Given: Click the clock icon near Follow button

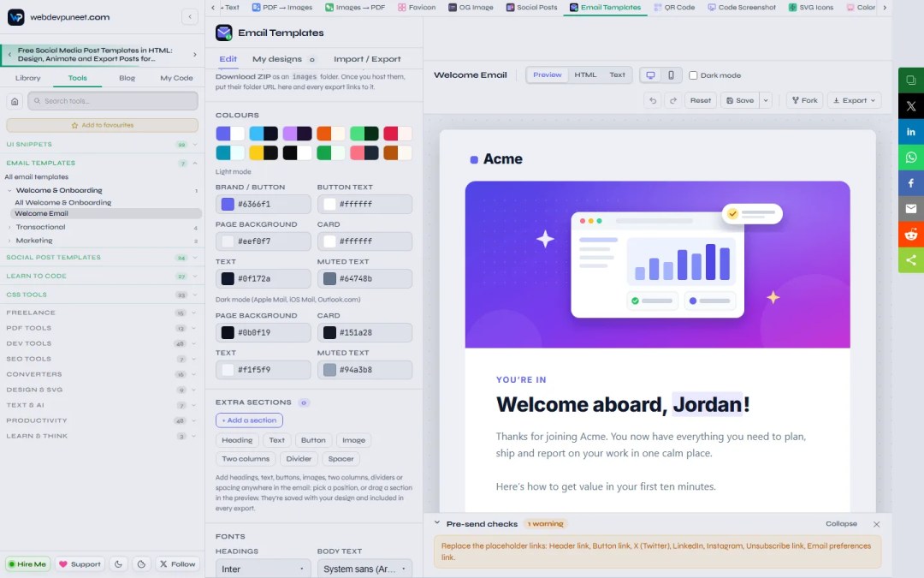Looking at the screenshot, I should tap(141, 563).
